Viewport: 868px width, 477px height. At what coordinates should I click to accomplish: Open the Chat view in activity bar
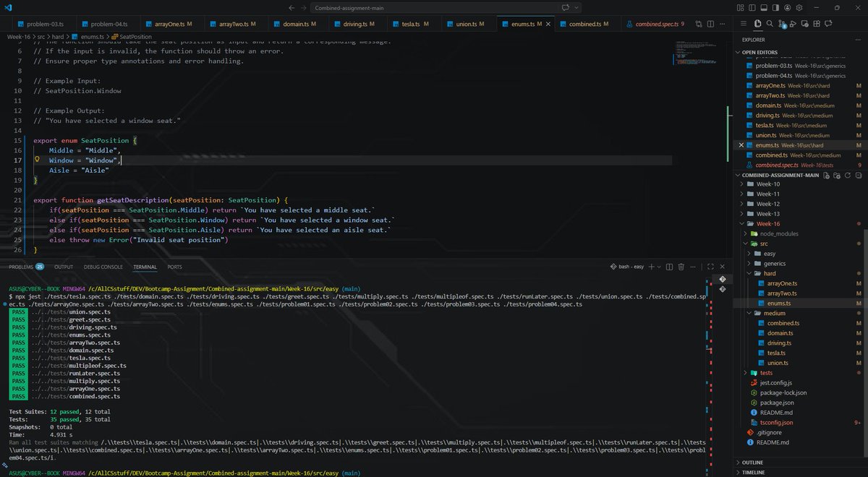(x=828, y=23)
